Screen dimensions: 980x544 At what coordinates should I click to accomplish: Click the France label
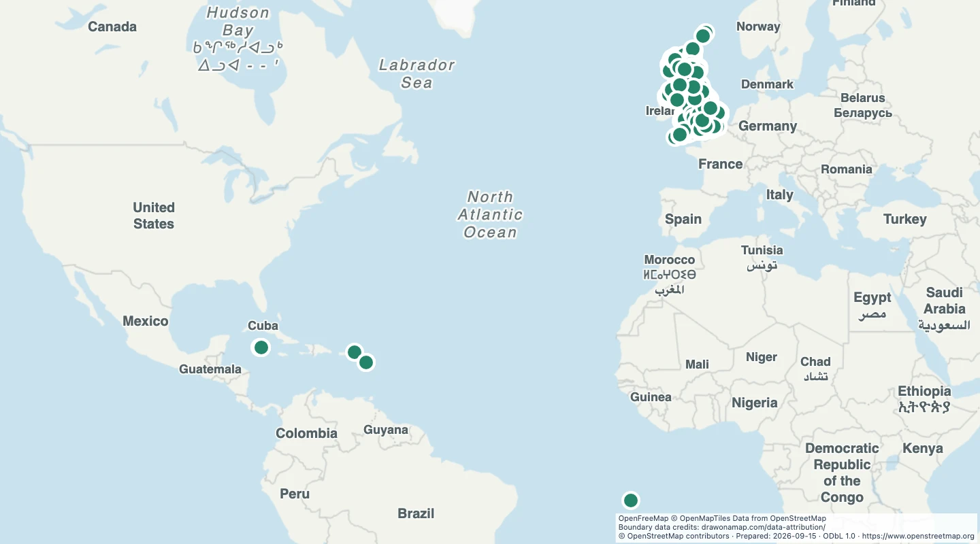tap(721, 164)
